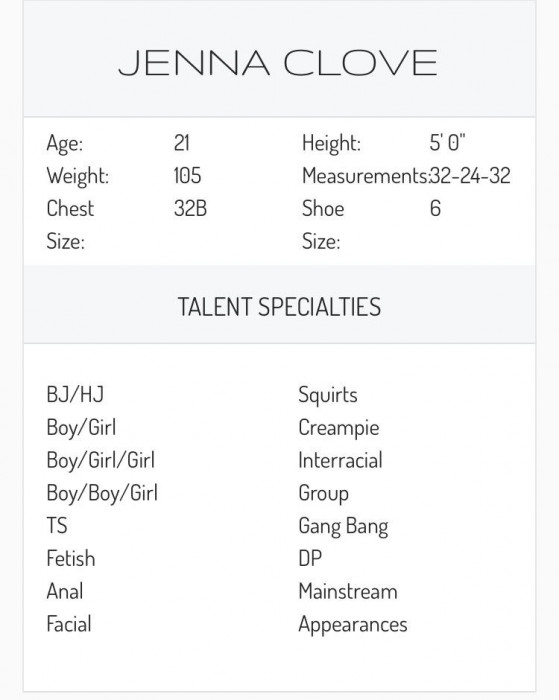Click the 32B chest size value

pos(190,208)
